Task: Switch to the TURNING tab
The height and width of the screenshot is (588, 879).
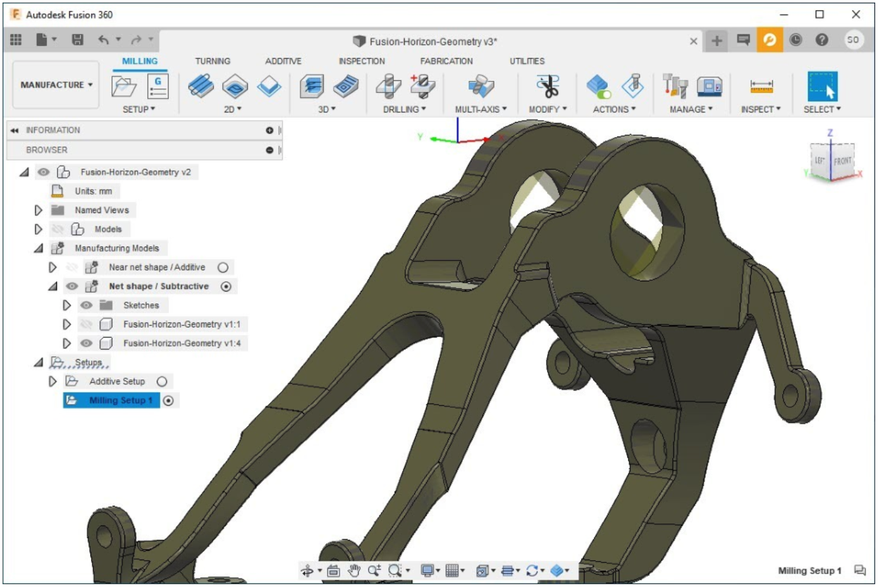Action: click(x=212, y=61)
